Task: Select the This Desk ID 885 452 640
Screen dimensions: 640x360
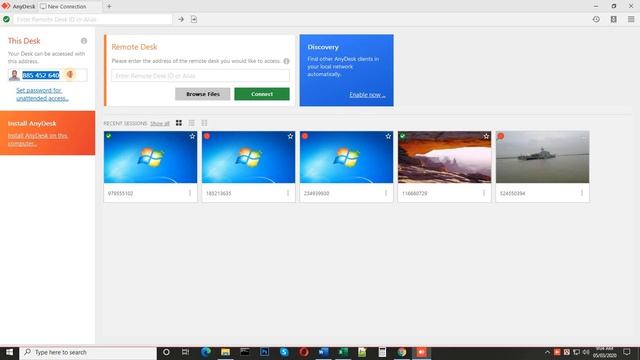Action: tap(41, 75)
